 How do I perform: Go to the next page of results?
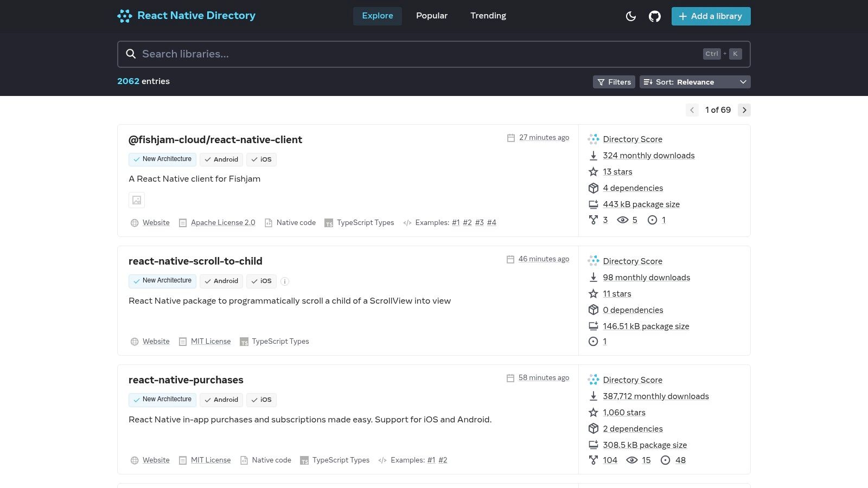[744, 110]
